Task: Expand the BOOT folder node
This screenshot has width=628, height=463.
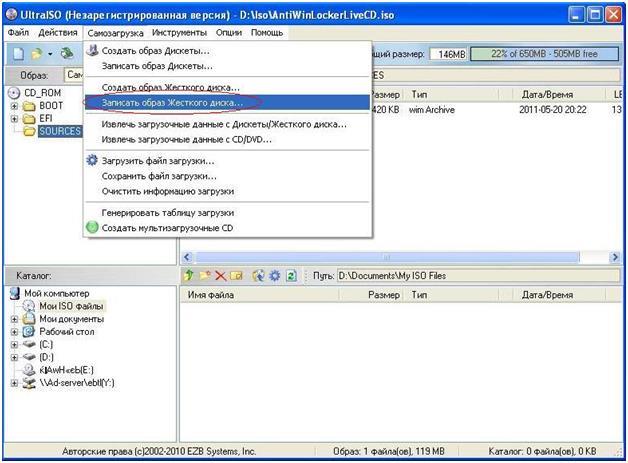Action: 14,106
